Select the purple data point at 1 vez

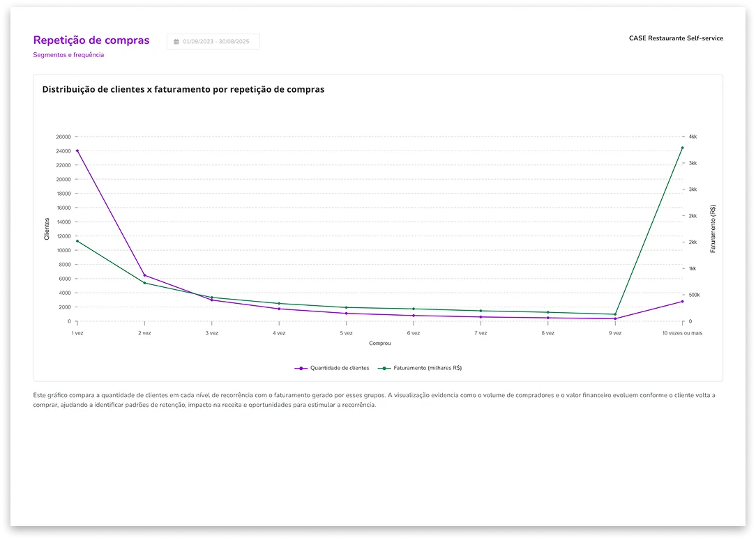point(77,151)
